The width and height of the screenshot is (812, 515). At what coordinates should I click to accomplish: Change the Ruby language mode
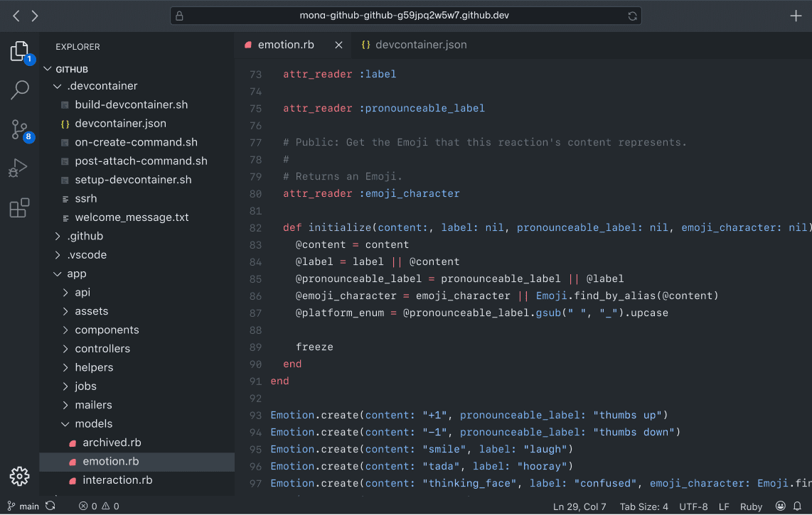(x=751, y=506)
